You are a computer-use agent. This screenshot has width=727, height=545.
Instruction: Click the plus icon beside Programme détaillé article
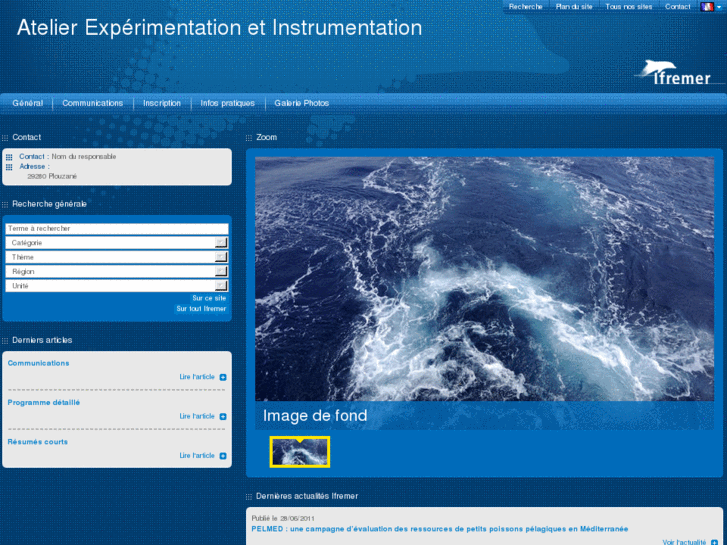[223, 417]
